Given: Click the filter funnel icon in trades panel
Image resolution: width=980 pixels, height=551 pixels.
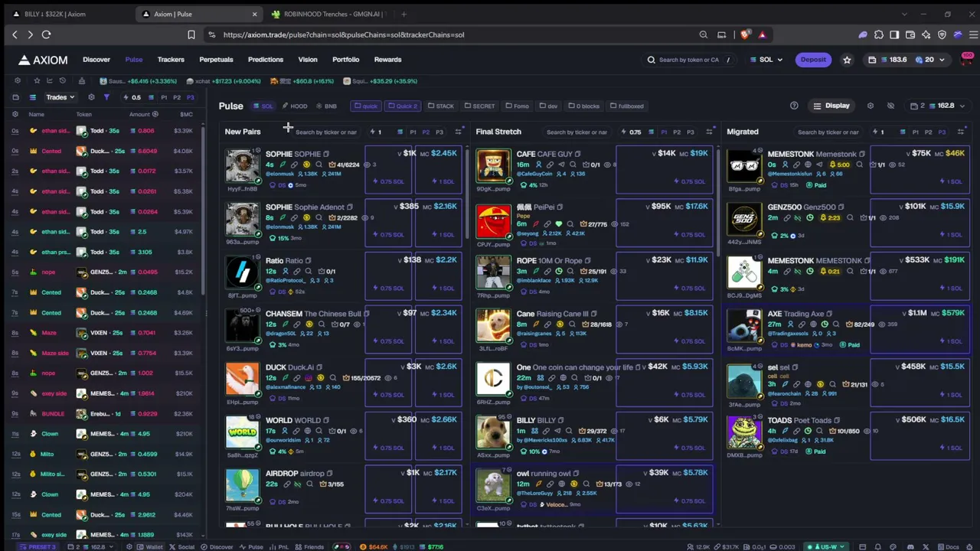Looking at the screenshot, I should [x=106, y=97].
